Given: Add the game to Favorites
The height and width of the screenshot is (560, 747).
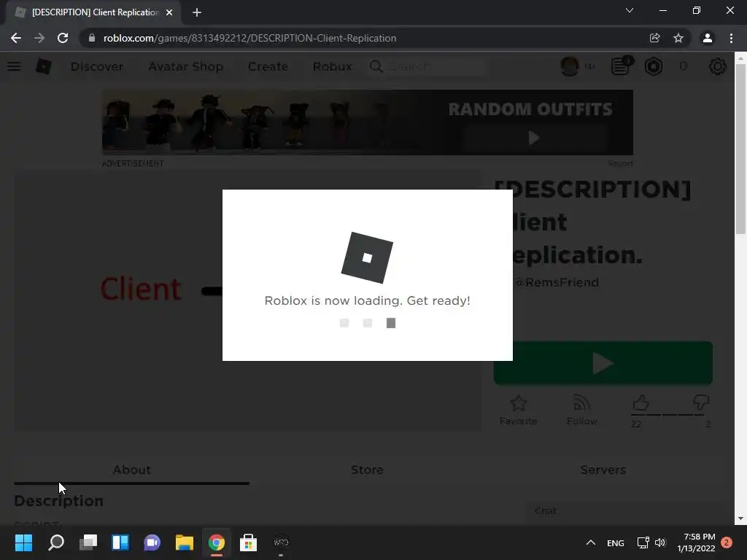Looking at the screenshot, I should pos(519,410).
